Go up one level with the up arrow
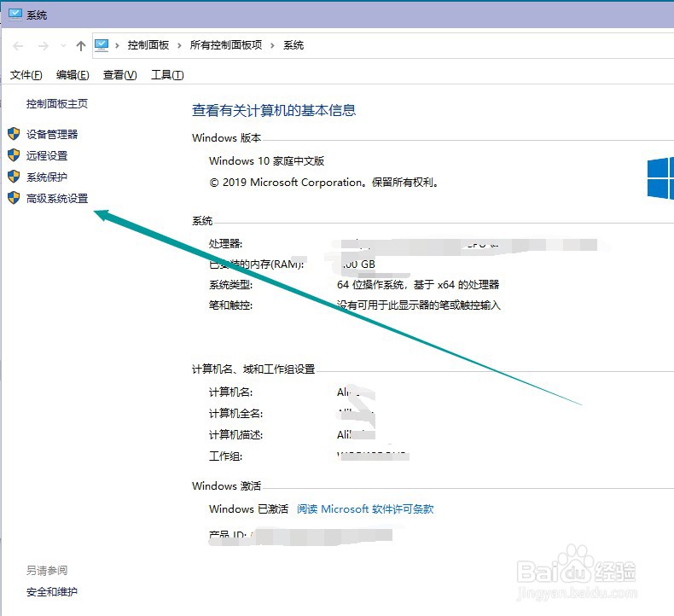The height and width of the screenshot is (616, 674). (x=81, y=45)
